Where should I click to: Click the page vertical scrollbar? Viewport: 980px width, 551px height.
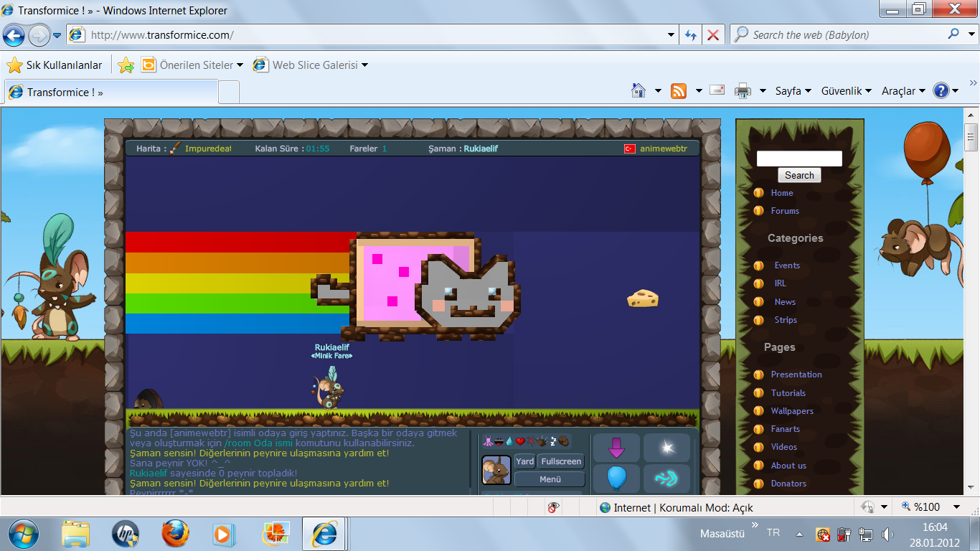[971, 301]
